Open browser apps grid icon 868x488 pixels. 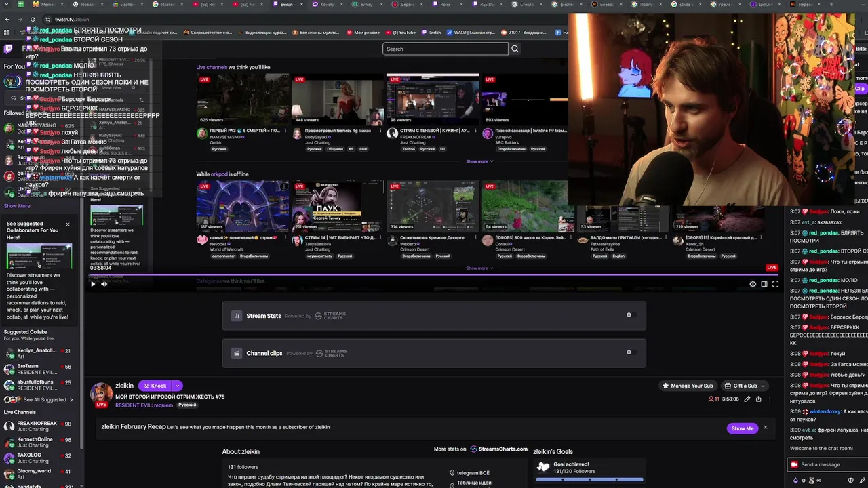(x=7, y=32)
